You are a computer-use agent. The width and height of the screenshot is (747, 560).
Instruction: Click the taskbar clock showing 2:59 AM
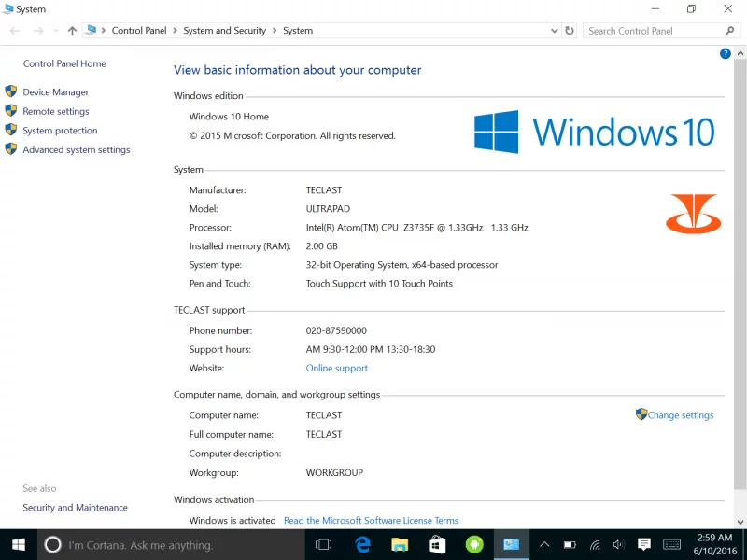click(x=714, y=544)
